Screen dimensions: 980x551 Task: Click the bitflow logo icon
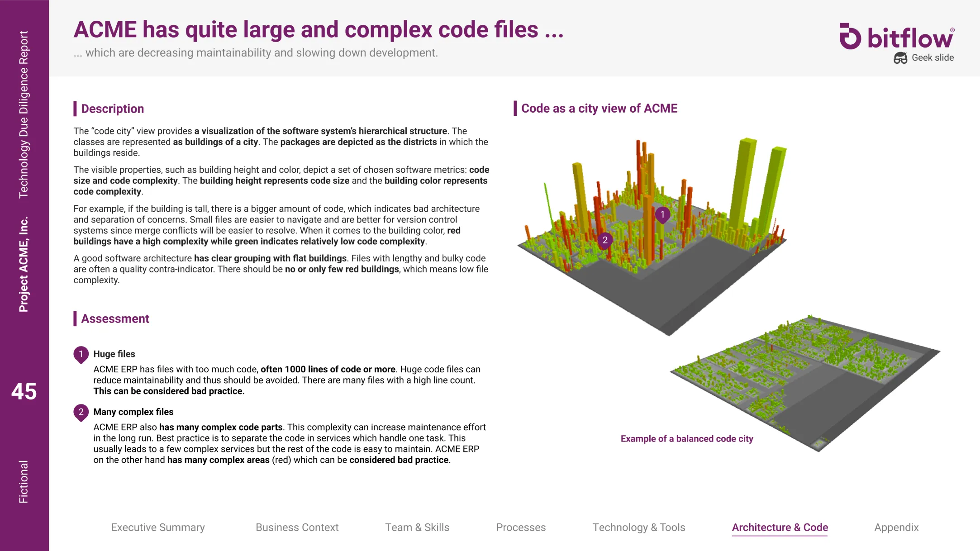tap(850, 36)
